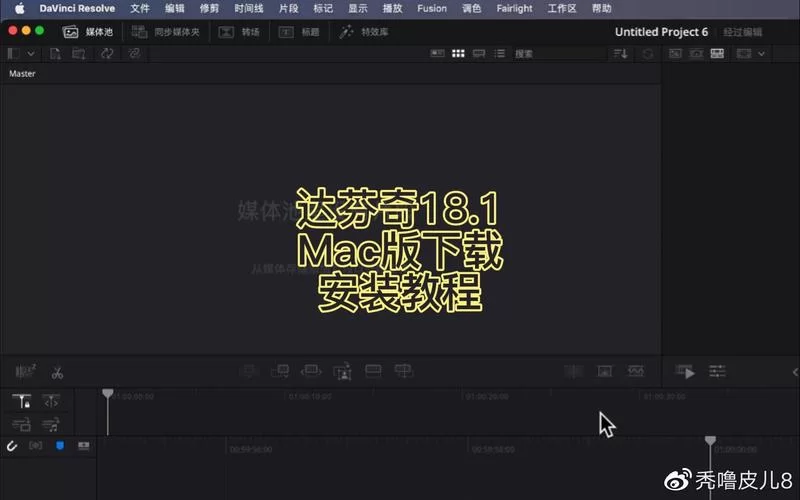Open the 修剪 menu
800x500 pixels.
(209, 8)
